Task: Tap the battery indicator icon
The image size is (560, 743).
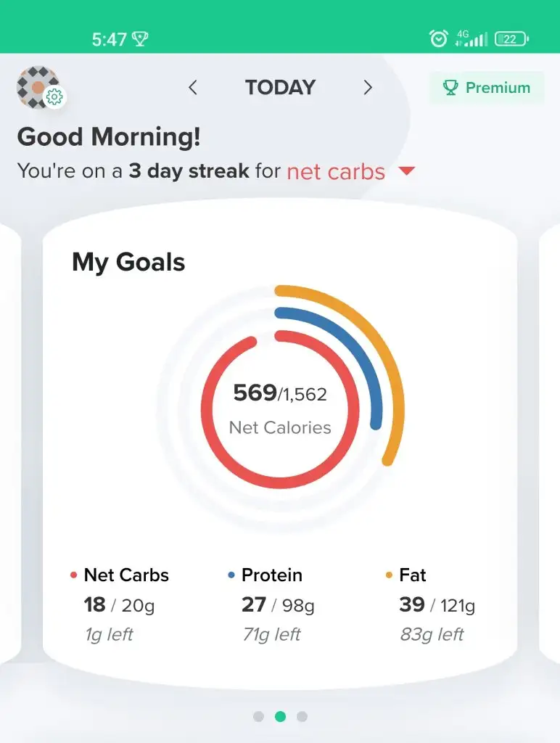Action: 511,39
